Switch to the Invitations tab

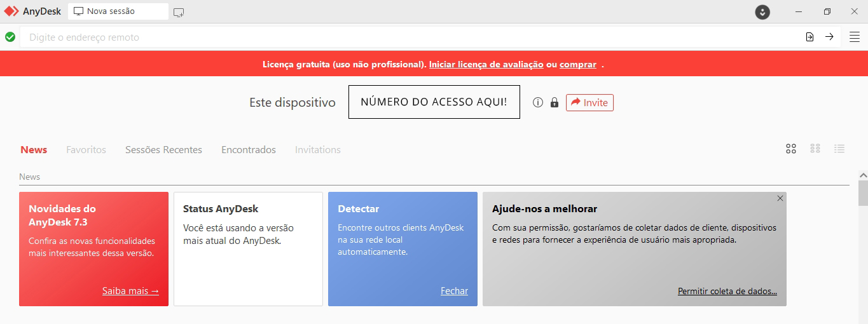[318, 150]
